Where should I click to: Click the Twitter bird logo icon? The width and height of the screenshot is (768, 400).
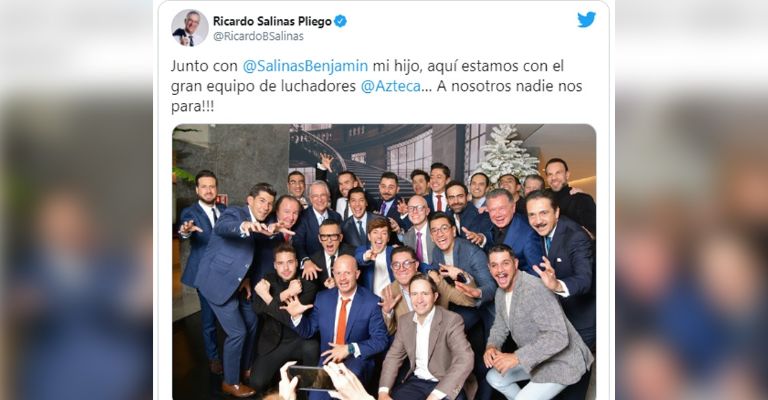tap(586, 20)
